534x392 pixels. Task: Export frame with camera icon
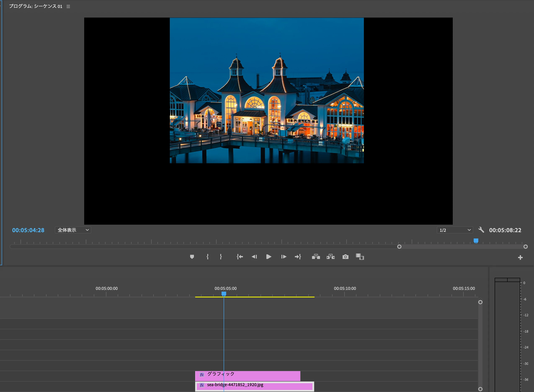[345, 257]
